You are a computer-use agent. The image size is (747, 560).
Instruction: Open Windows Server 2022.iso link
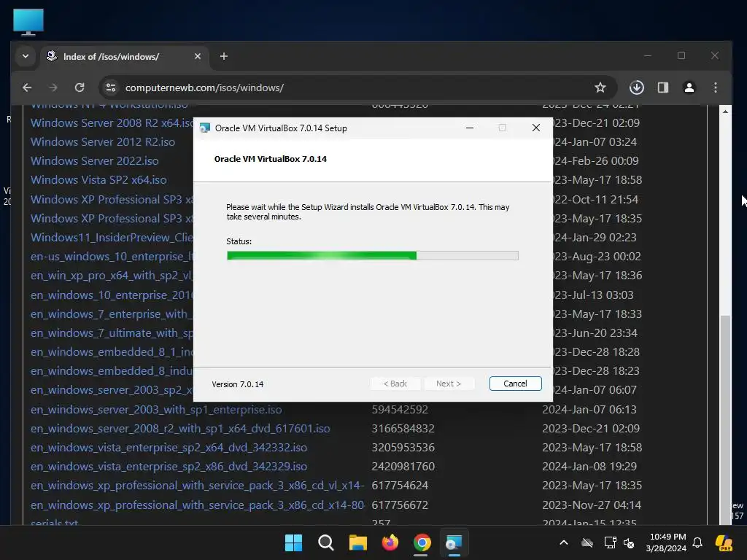[95, 161]
